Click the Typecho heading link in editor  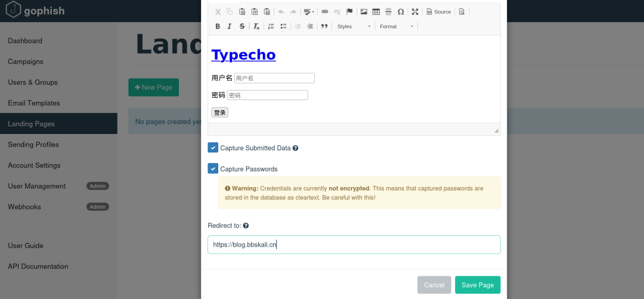(243, 55)
